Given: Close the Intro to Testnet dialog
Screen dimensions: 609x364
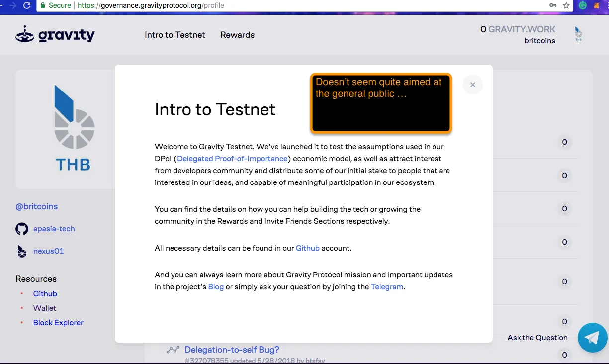Looking at the screenshot, I should click(472, 85).
